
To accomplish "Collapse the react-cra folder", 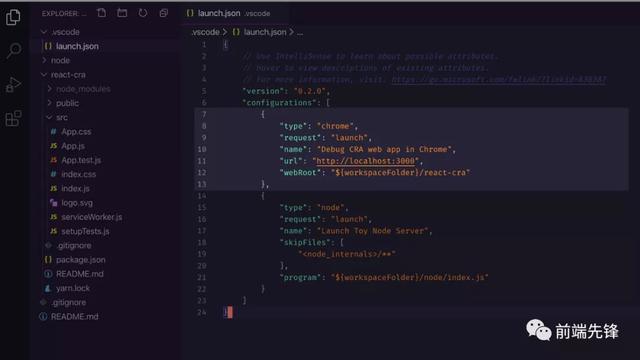I will point(68,75).
